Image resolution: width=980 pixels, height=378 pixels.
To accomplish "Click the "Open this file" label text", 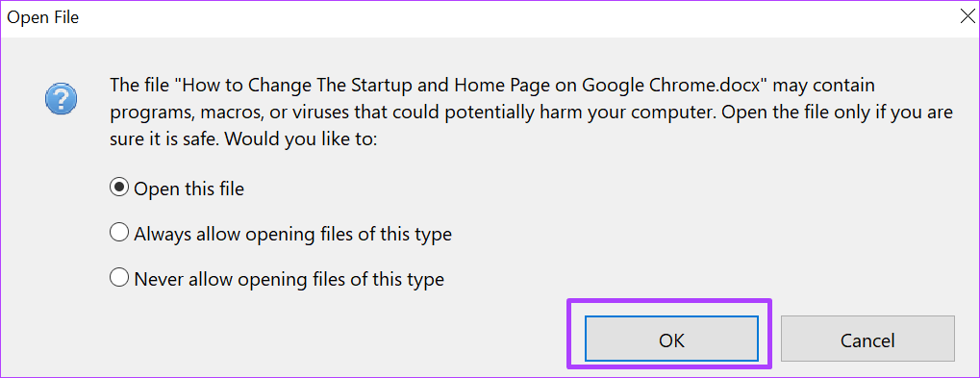I will click(189, 189).
